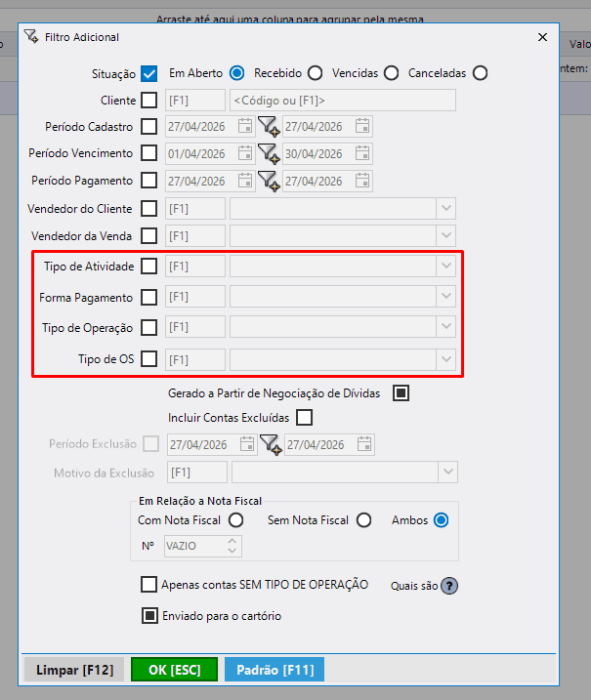Open calendar for Período Pagamento start date
This screenshot has width=591, height=700.
[245, 181]
